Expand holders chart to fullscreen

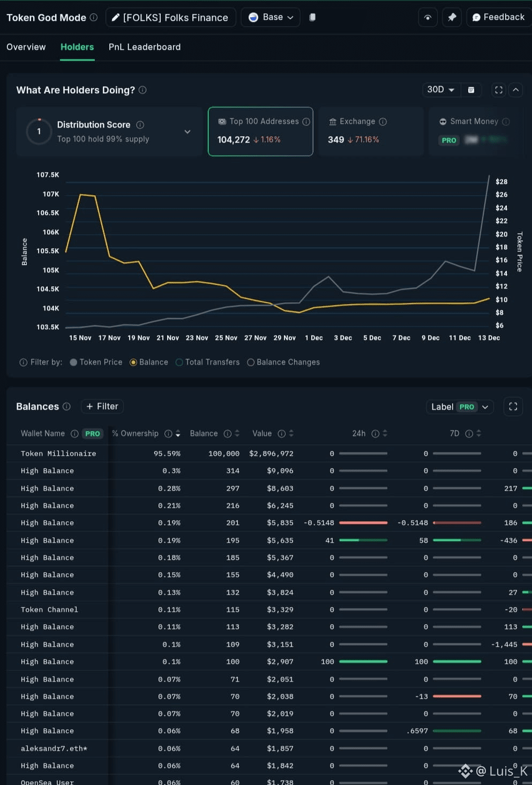(x=499, y=90)
